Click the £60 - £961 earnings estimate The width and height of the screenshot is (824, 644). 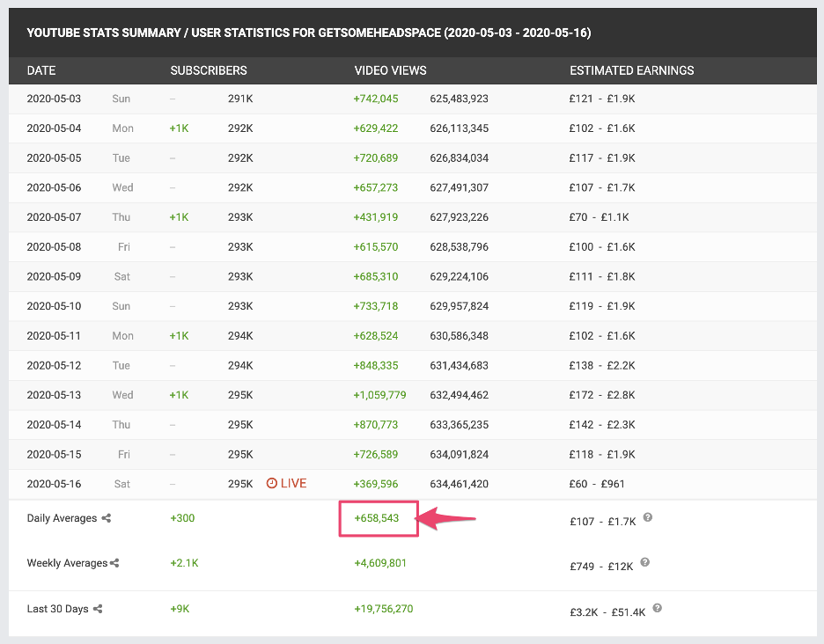tap(597, 484)
